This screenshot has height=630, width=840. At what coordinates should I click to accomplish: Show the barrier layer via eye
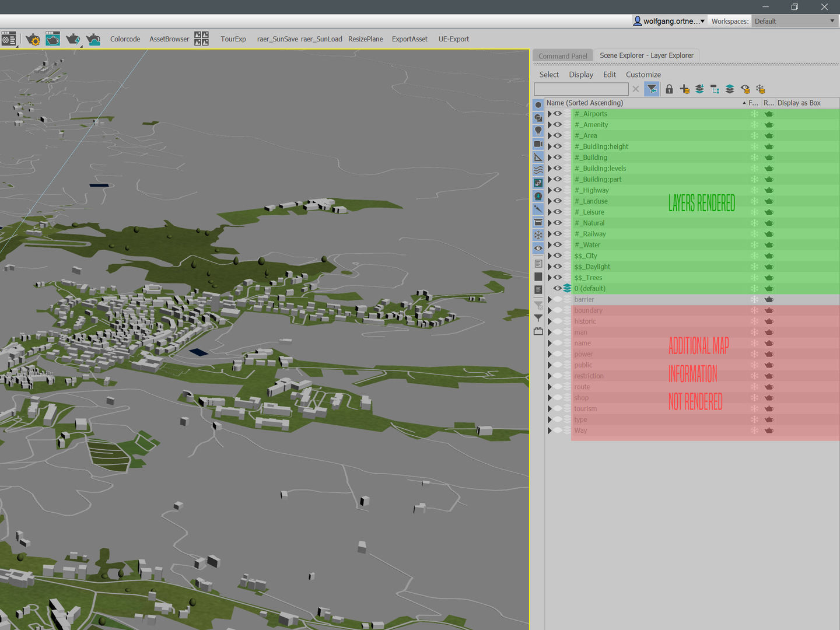tap(558, 299)
